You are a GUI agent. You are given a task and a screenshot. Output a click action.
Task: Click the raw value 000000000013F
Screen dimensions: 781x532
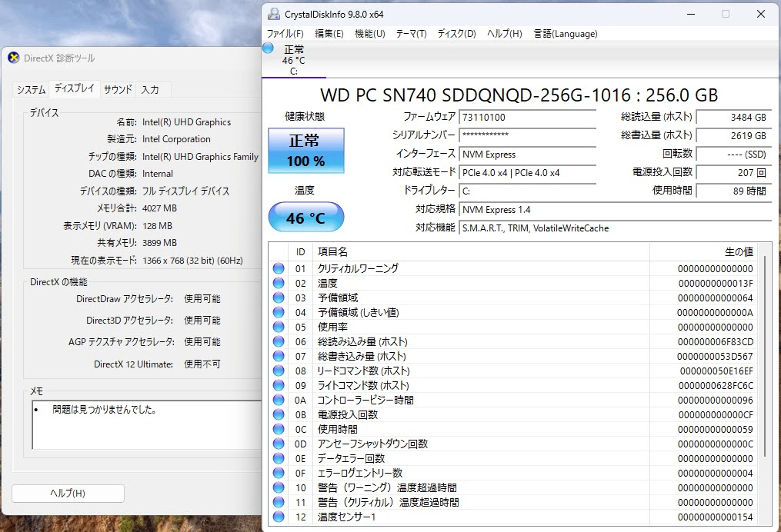click(x=716, y=283)
